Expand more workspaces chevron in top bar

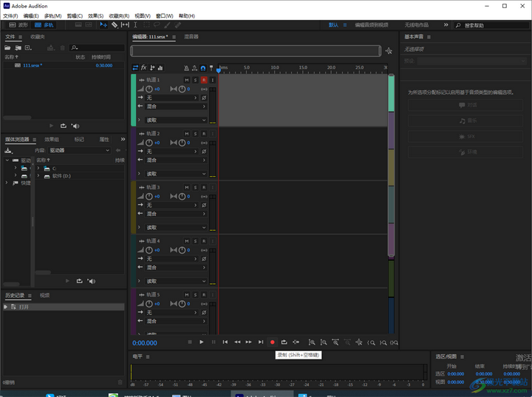pos(446,25)
